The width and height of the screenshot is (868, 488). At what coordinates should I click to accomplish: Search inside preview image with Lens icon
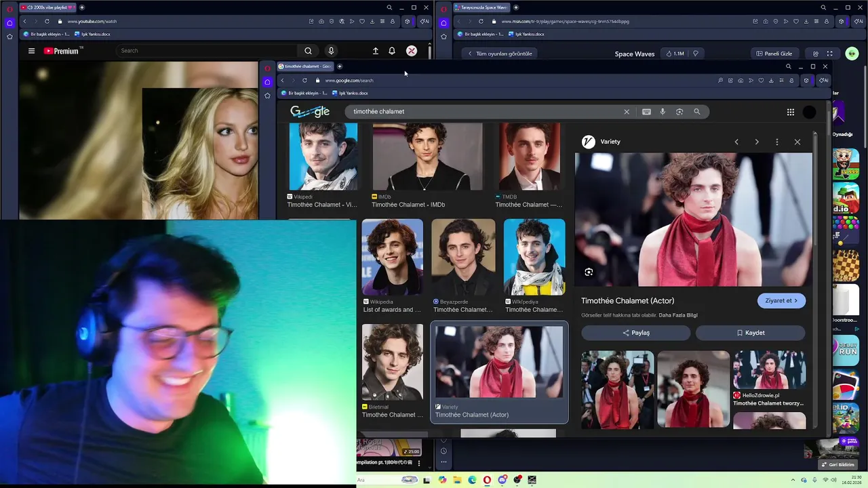589,272
